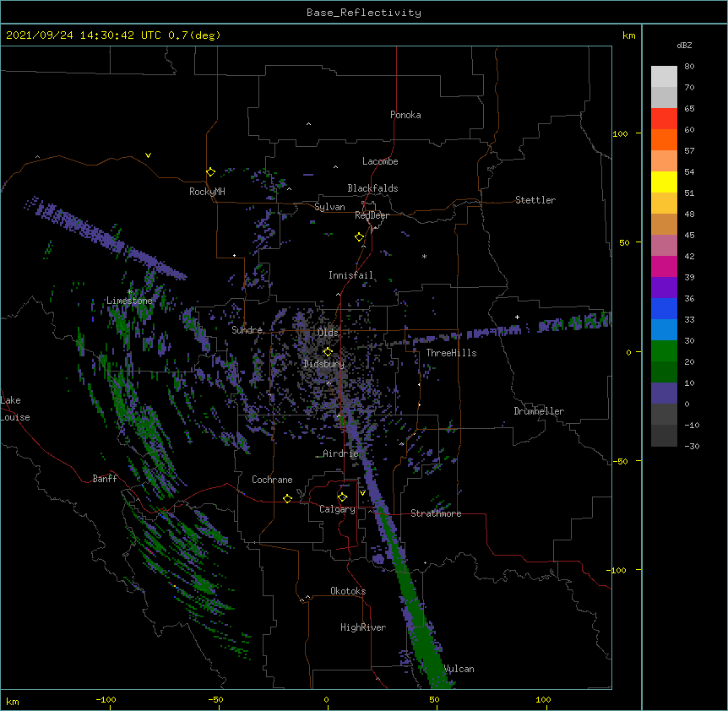Viewport: 728px width, 711px height.
Task: Click the slate purple 0-10 dBZ swatch
Action: pyautogui.click(x=664, y=393)
